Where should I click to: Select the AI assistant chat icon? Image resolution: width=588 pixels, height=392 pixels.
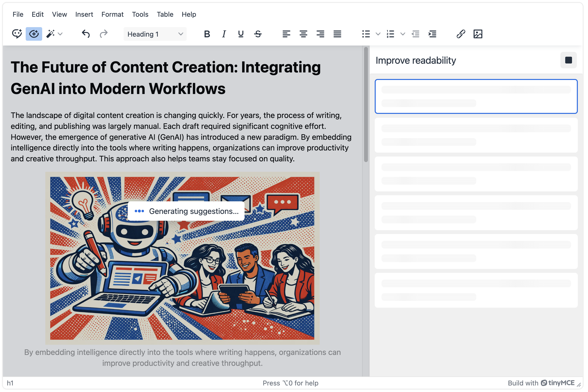click(x=16, y=34)
